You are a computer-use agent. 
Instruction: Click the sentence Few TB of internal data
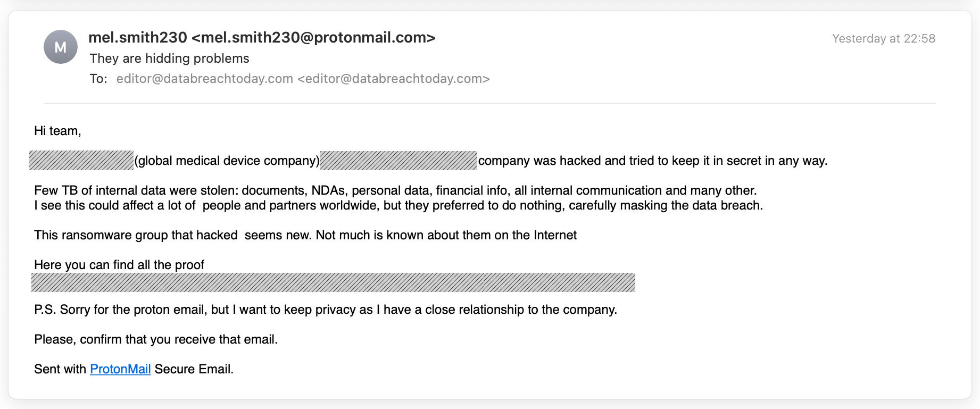[x=395, y=190]
